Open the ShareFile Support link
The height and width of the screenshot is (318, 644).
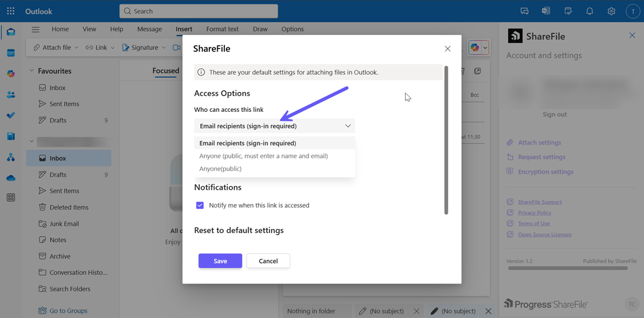539,202
